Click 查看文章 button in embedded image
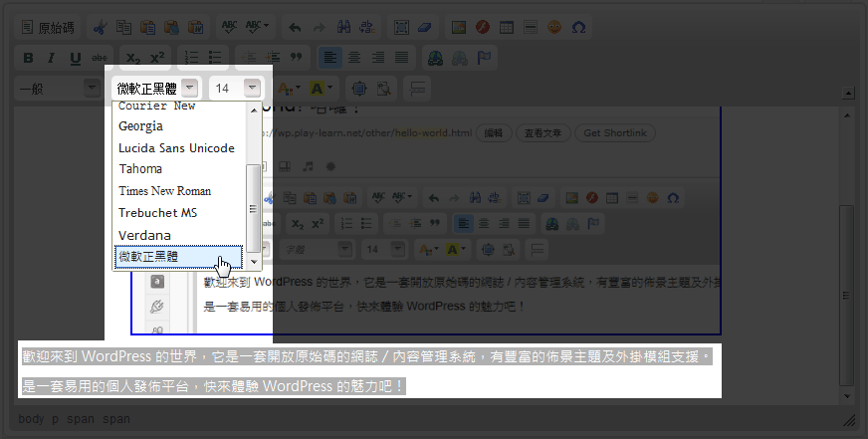The width and height of the screenshot is (868, 439). pyautogui.click(x=542, y=132)
